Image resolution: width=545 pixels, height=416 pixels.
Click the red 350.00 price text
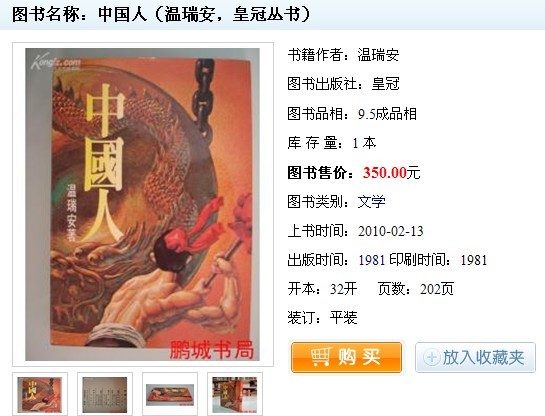tap(385, 173)
